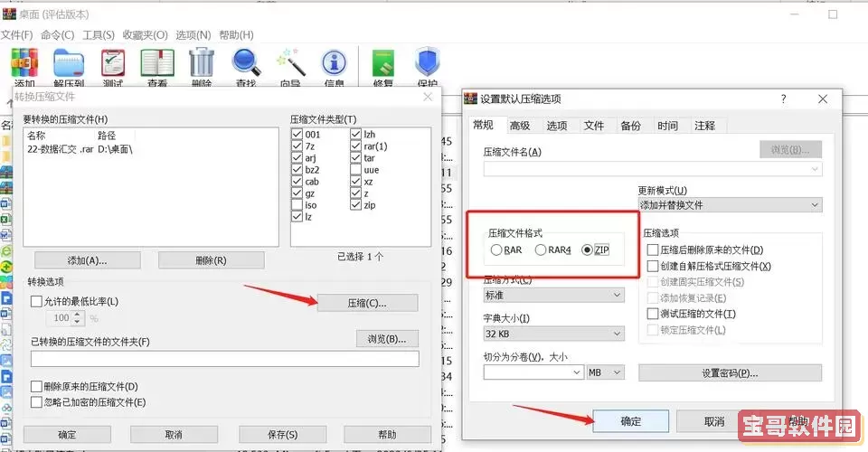Image resolution: width=868 pixels, height=452 pixels.
Task: Open the 工具(S) menu
Action: 99,35
